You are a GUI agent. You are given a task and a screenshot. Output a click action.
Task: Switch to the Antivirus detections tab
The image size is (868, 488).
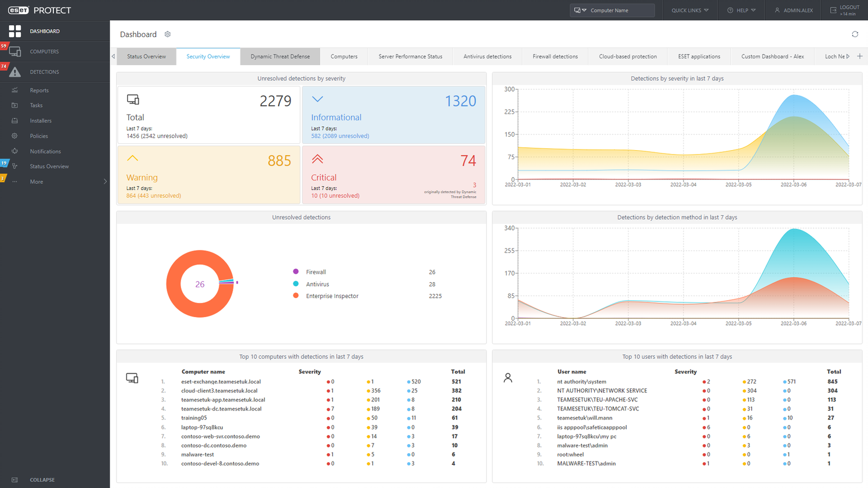coord(487,56)
